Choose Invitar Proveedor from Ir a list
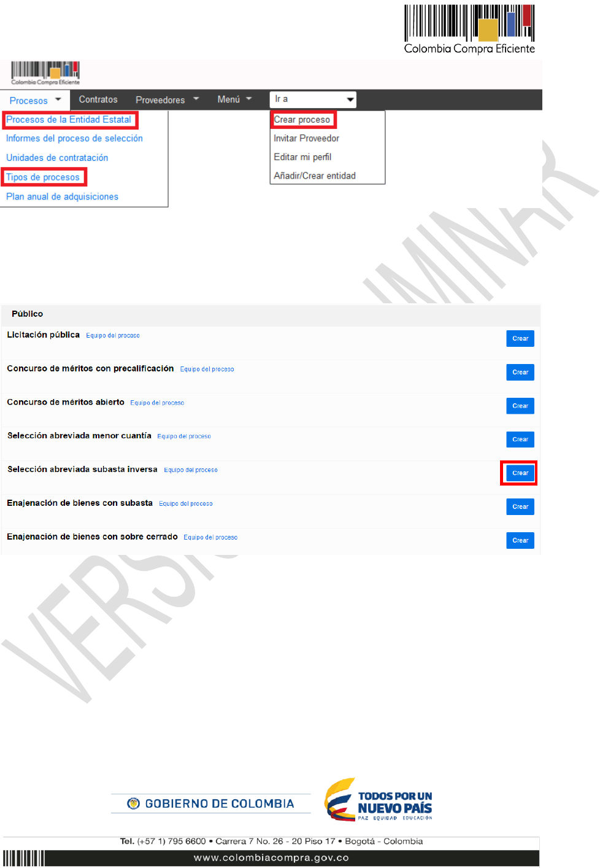Viewport: 600px width, 868px height. pyautogui.click(x=306, y=138)
